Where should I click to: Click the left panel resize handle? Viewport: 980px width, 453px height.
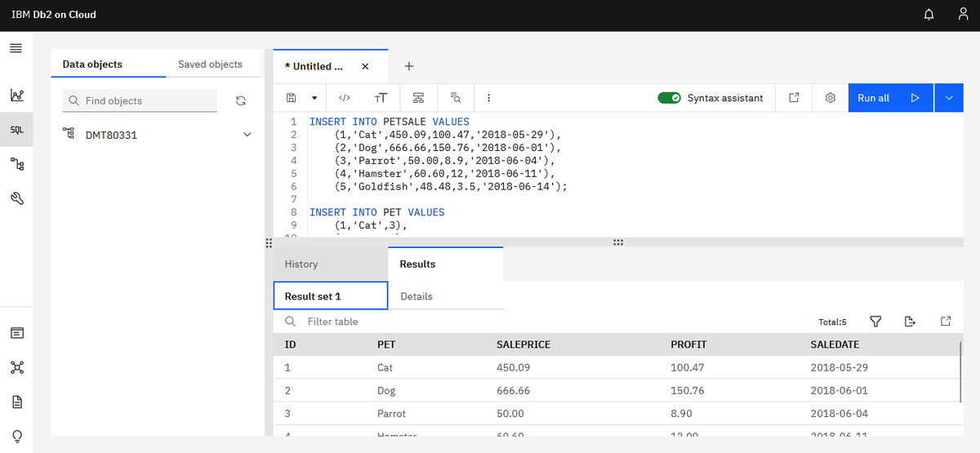[x=268, y=242]
